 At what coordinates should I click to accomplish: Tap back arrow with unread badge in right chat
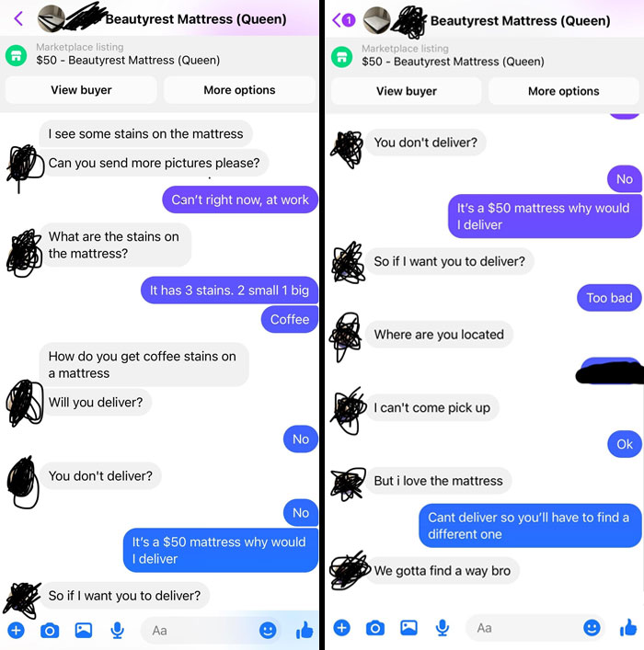coord(344,19)
